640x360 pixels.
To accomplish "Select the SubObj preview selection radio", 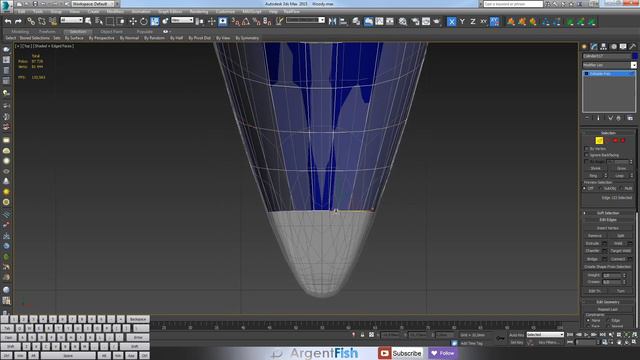I will click(x=601, y=188).
